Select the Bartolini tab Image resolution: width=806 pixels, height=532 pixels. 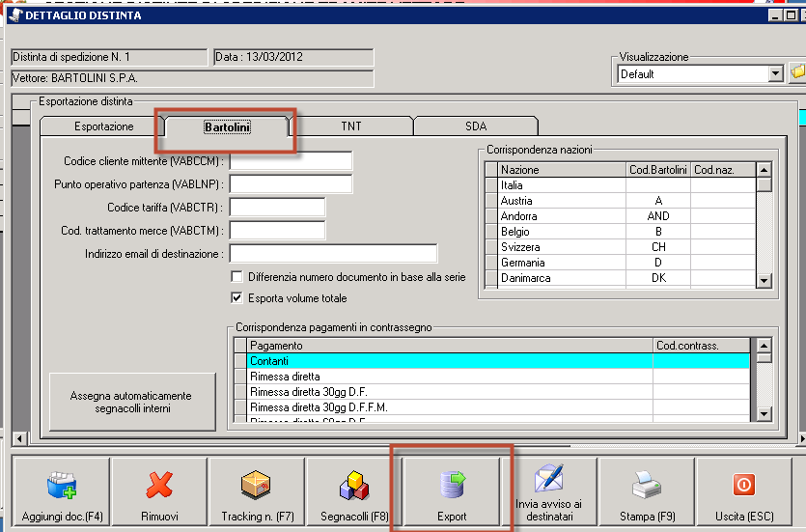click(x=227, y=126)
